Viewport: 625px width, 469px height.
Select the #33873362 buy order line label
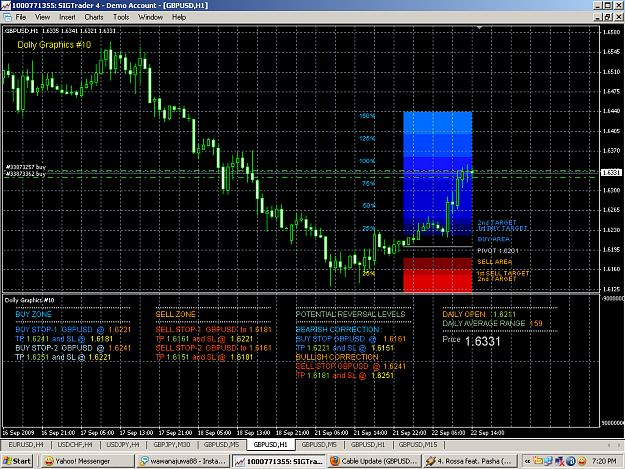click(x=26, y=174)
